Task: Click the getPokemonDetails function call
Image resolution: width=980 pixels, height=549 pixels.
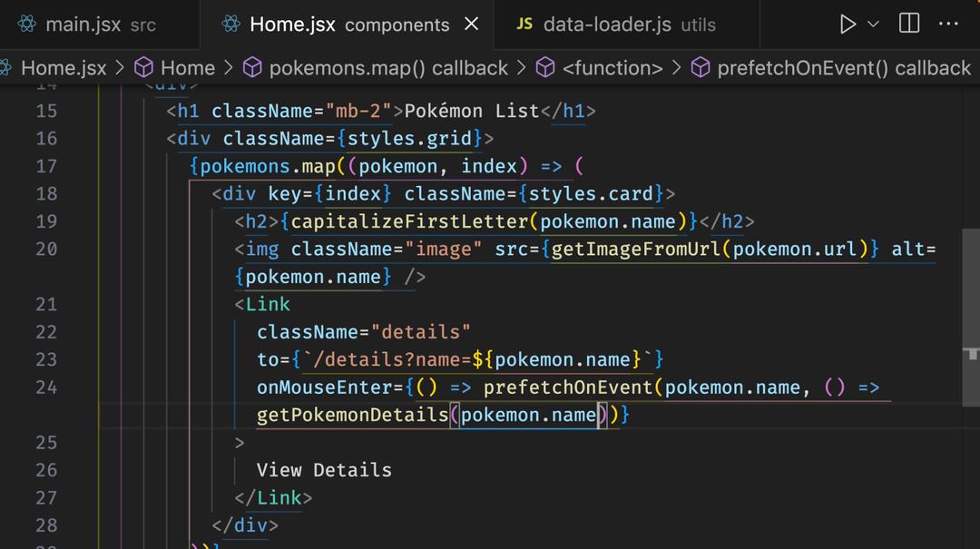Action: [352, 415]
